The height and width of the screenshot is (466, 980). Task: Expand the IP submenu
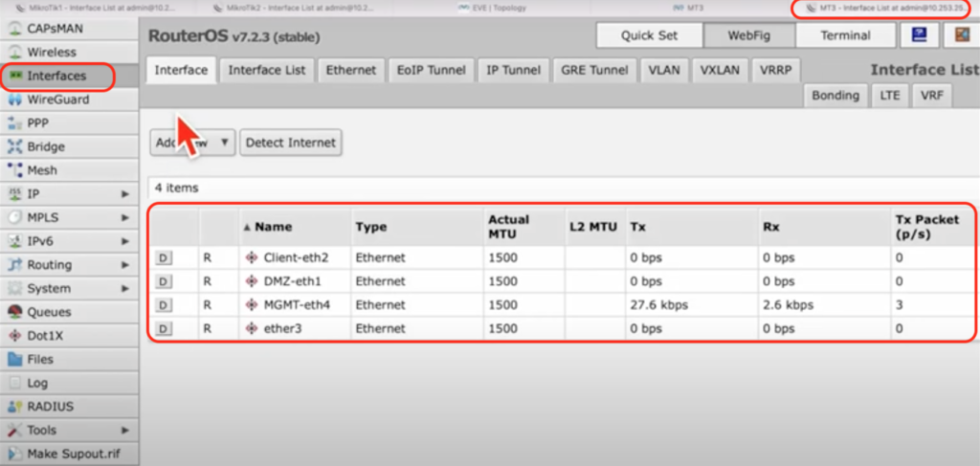pos(125,194)
